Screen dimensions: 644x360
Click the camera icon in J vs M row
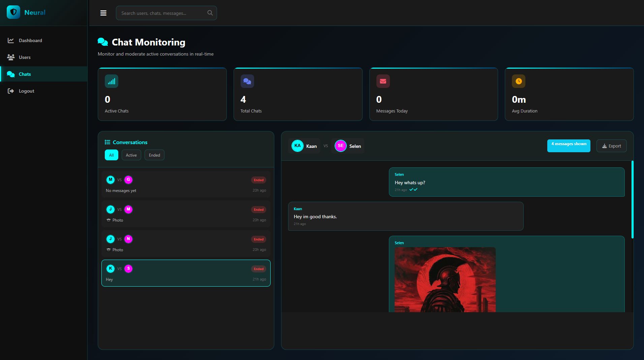click(109, 220)
